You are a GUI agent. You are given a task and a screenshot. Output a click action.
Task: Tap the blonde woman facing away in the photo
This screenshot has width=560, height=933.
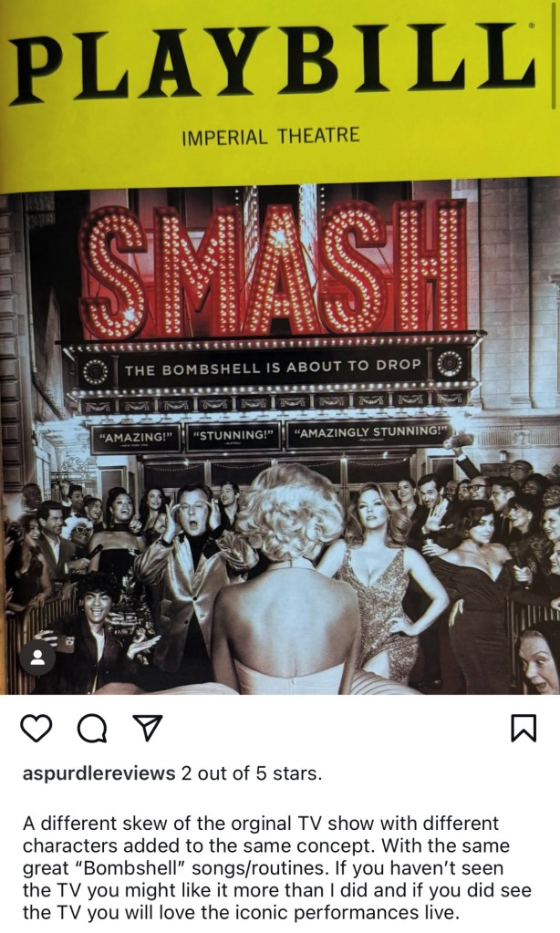tap(287, 583)
